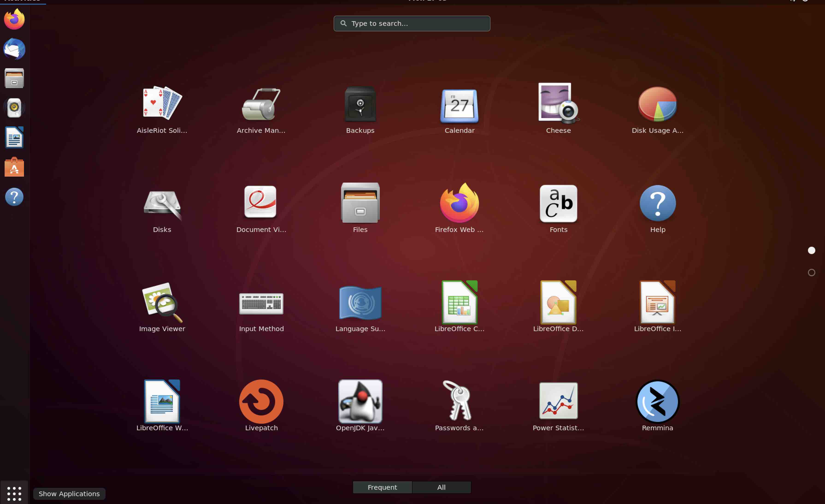Switch to the Frequent tab
Viewport: 825px width, 504px height.
382,487
